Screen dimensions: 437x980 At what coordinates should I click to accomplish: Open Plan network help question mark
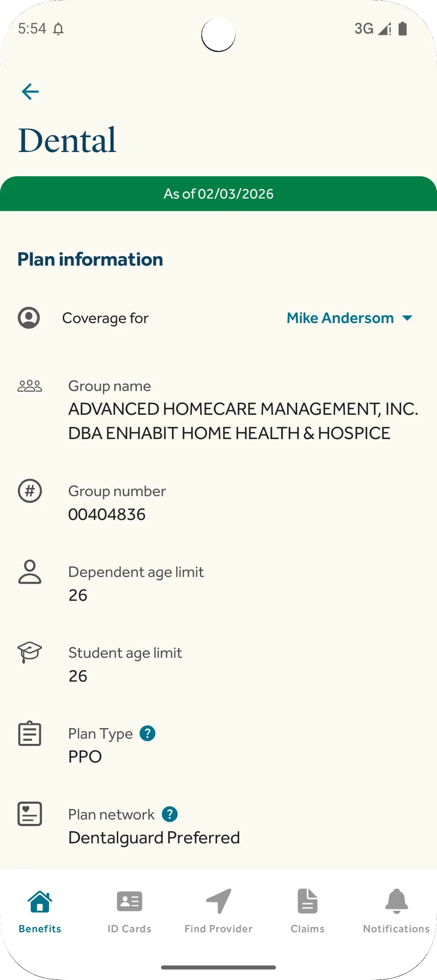click(x=170, y=814)
